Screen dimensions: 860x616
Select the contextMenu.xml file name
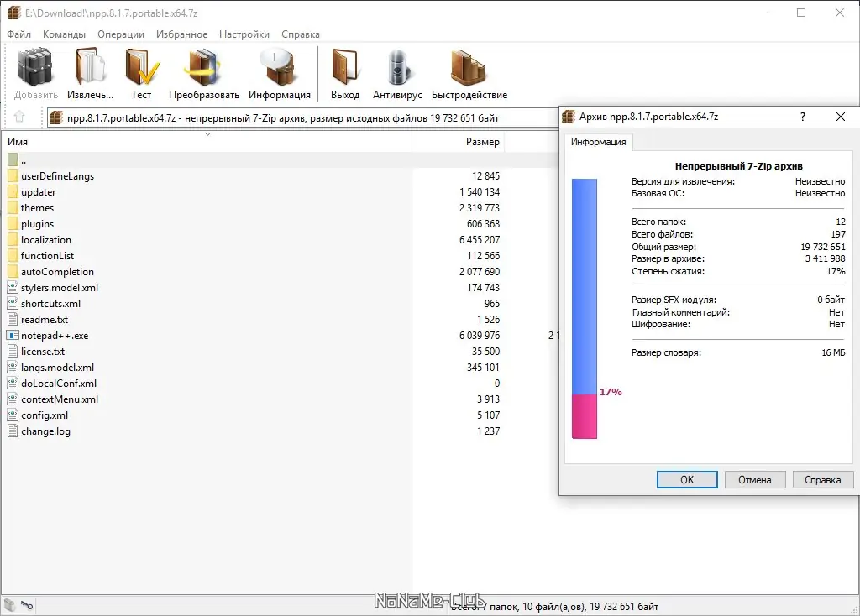[x=60, y=399]
